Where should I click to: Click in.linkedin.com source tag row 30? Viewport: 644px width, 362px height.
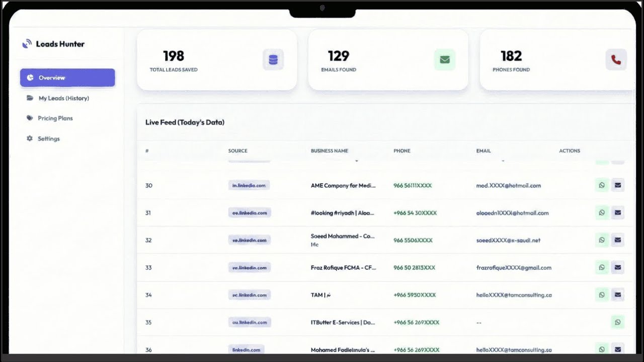[x=249, y=186]
